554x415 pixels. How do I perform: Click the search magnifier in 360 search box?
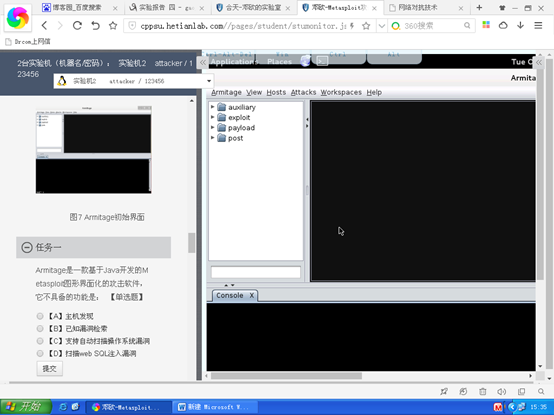(x=467, y=25)
